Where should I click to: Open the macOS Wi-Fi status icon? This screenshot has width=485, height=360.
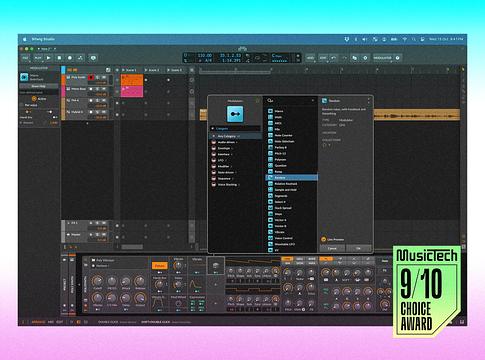405,39
